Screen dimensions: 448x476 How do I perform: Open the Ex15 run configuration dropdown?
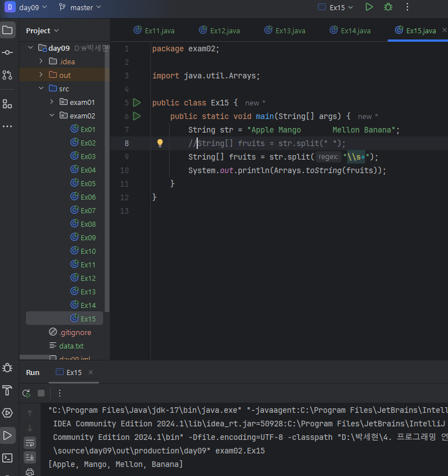[x=336, y=7]
